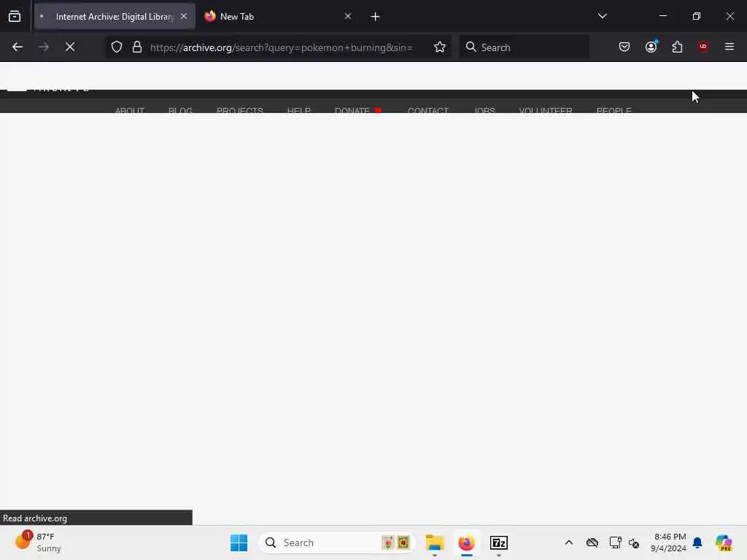Open notifications bell icon
This screenshot has width=747, height=560.
coord(698,542)
